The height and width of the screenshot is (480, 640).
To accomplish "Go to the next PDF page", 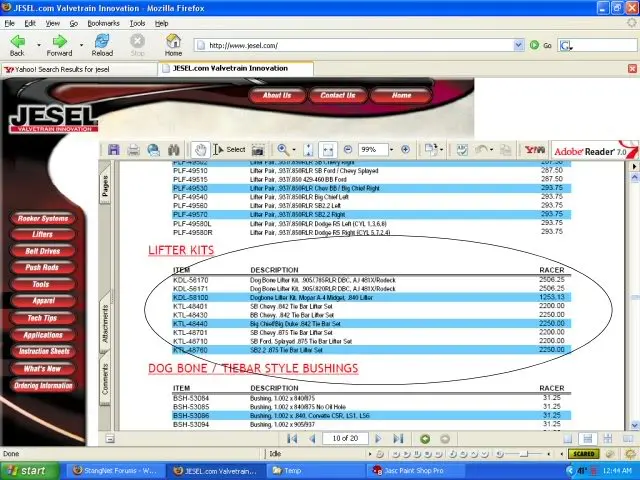I will click(x=378, y=439).
